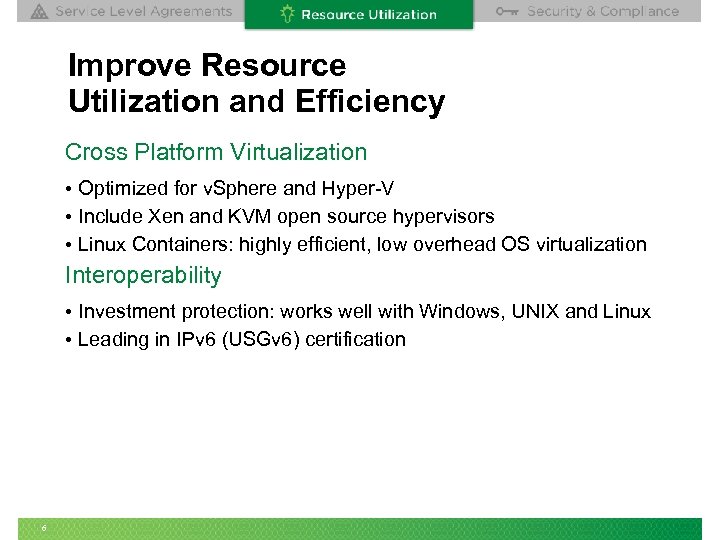Image resolution: width=720 pixels, height=540 pixels.
Task: Select the Resource Utilization tab
Action: point(359,14)
